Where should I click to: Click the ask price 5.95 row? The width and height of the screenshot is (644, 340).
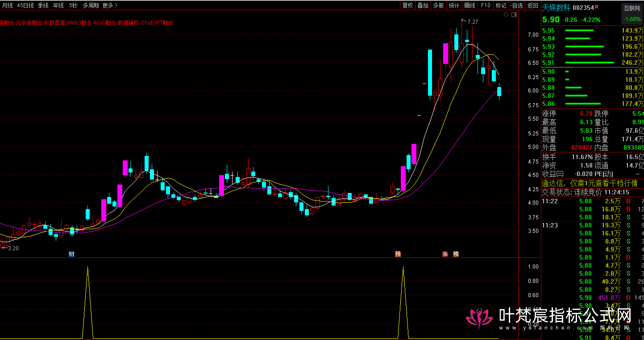click(x=593, y=30)
